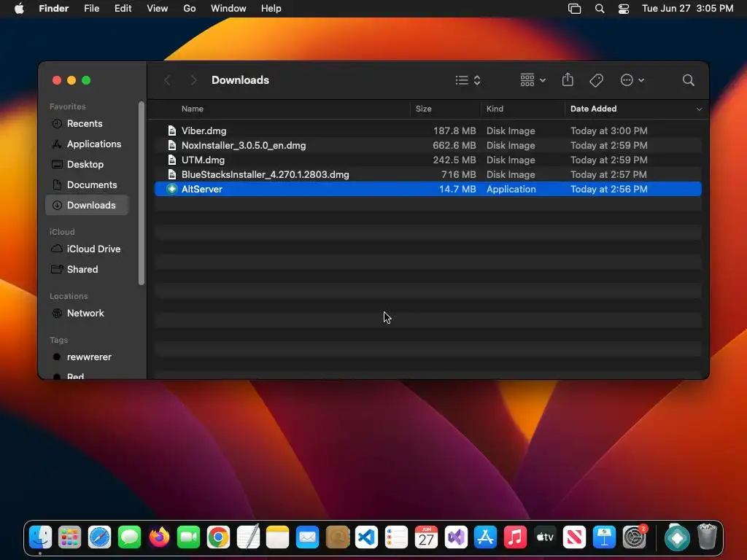Open the Window menu
The height and width of the screenshot is (560, 747).
point(228,9)
